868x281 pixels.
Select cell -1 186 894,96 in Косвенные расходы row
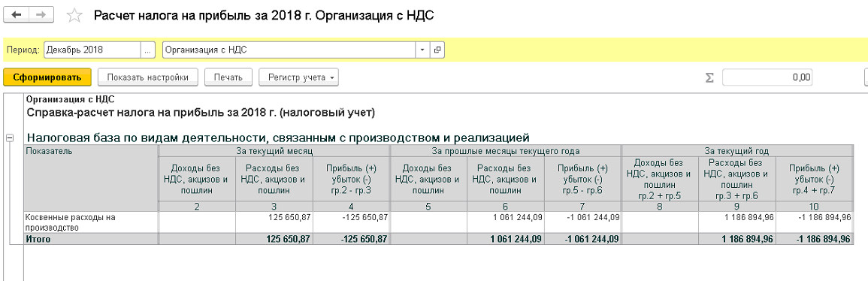pyautogui.click(x=814, y=222)
